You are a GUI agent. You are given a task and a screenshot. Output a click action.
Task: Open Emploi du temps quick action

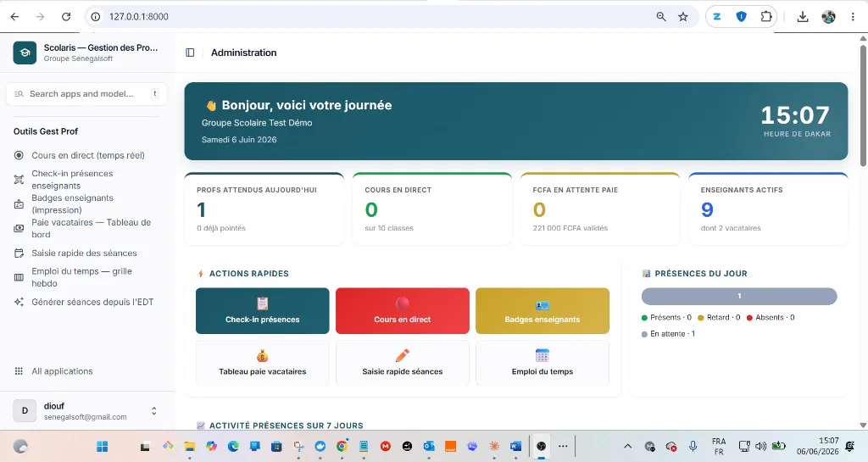[542, 363]
